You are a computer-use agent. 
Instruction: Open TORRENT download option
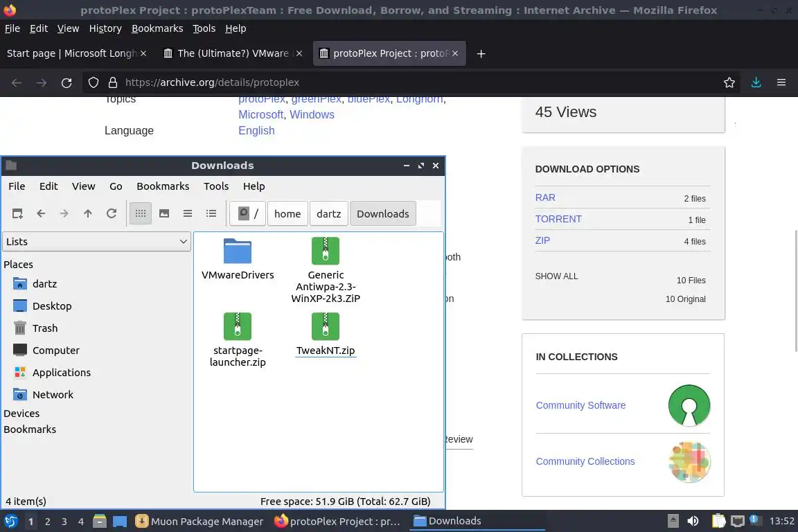coord(558,219)
